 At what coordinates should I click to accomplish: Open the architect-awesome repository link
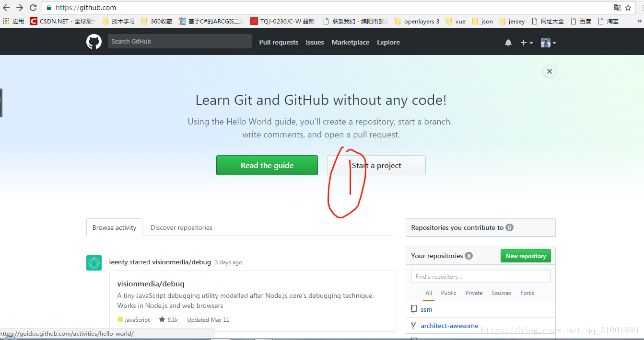tap(449, 326)
